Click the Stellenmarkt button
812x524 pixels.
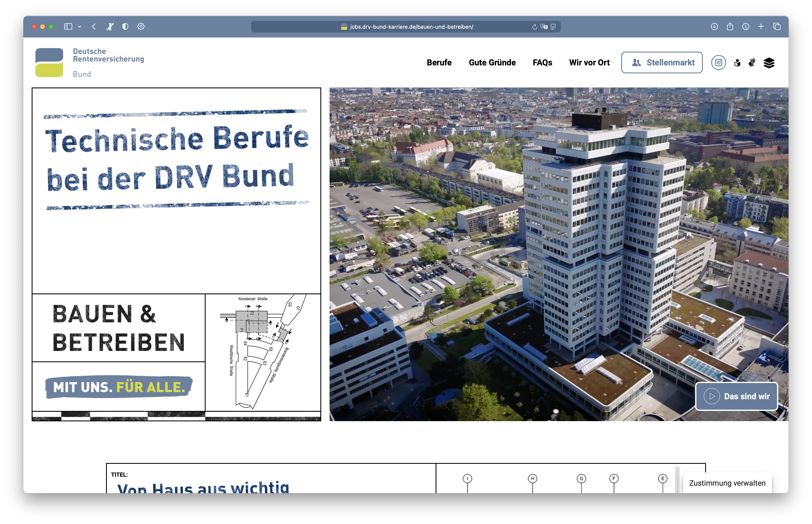662,63
